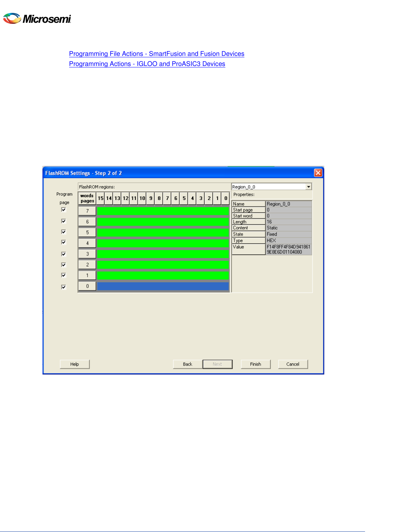
Task: Click the Back button
Action: 187,364
